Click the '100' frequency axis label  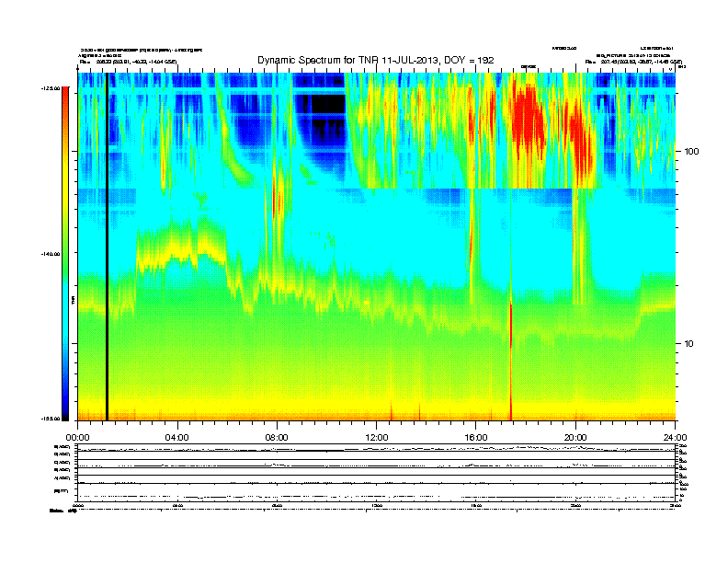coord(691,152)
